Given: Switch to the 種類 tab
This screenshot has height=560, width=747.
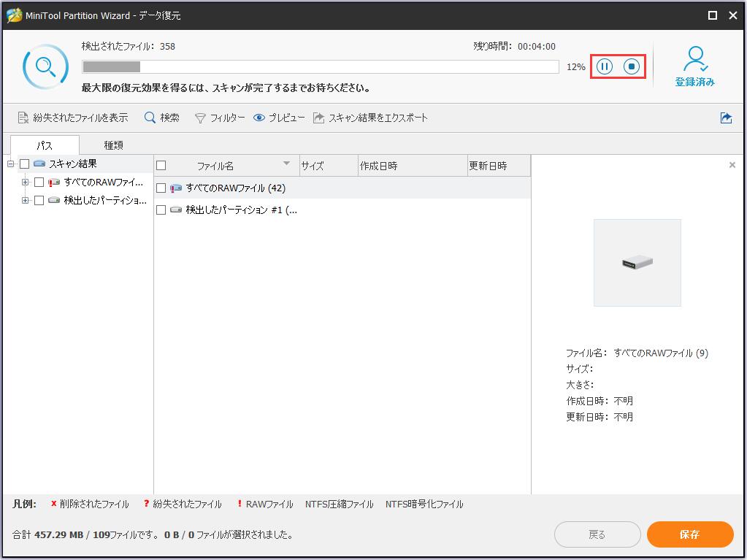Looking at the screenshot, I should [113, 145].
